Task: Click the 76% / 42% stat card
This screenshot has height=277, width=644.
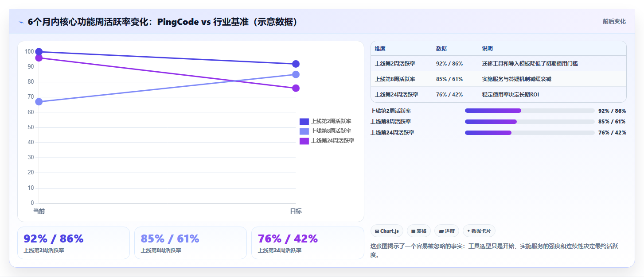Action: [308, 243]
